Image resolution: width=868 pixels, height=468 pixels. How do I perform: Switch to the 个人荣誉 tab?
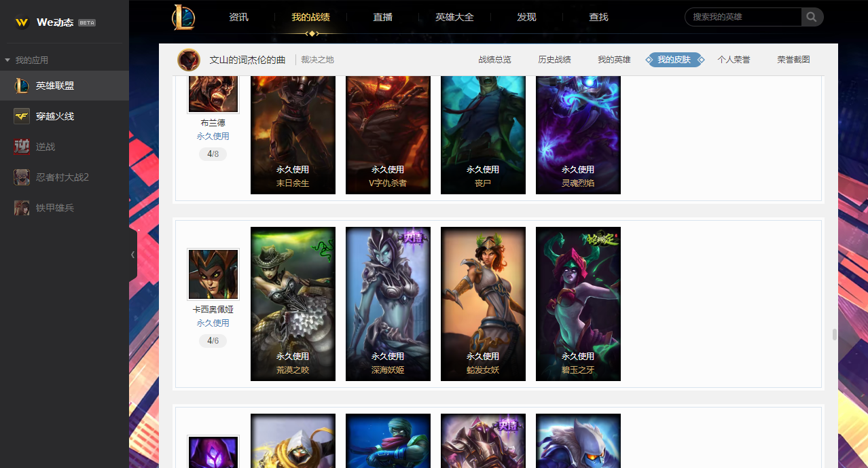pos(734,60)
